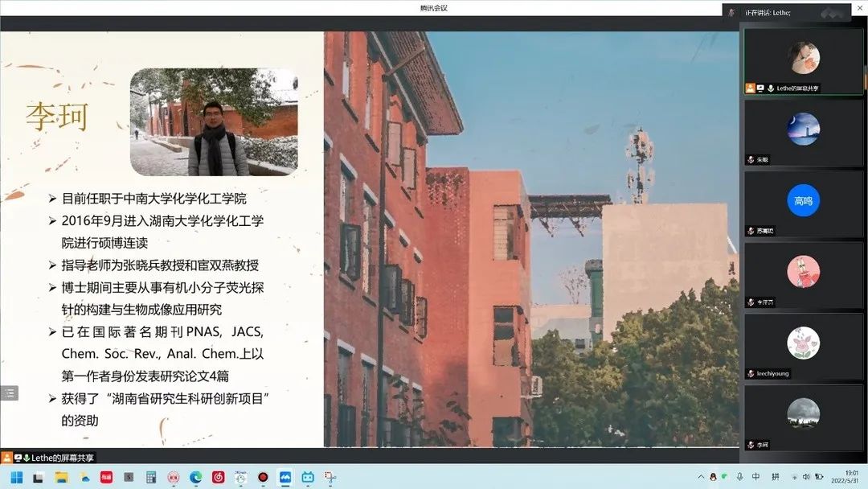
Task: Click the QQ penguin tray icon
Action: 713,477
